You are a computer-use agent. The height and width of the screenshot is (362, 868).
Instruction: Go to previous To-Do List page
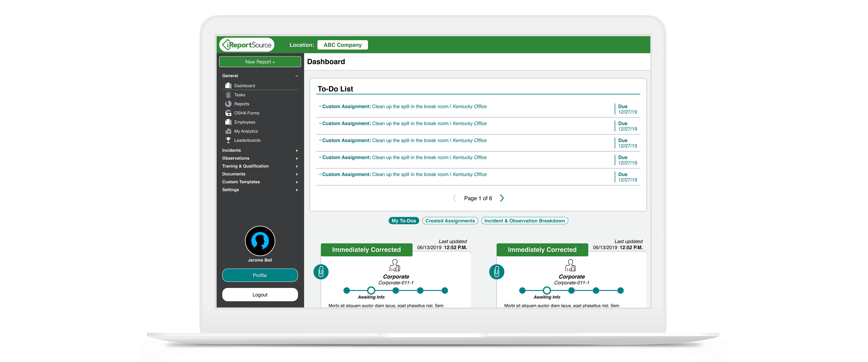tap(455, 198)
